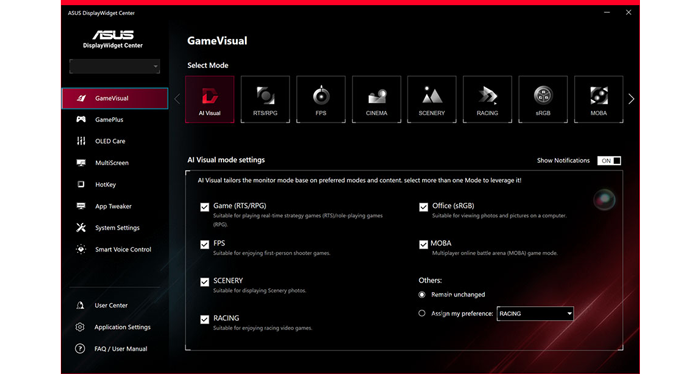
Task: Click the System Settings tools icon
Action: [81, 228]
